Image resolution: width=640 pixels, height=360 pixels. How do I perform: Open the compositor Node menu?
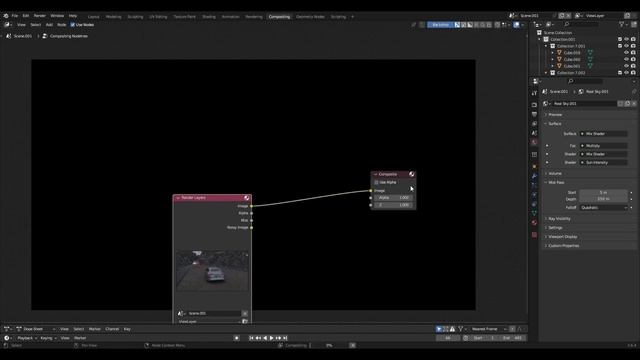pos(62,25)
